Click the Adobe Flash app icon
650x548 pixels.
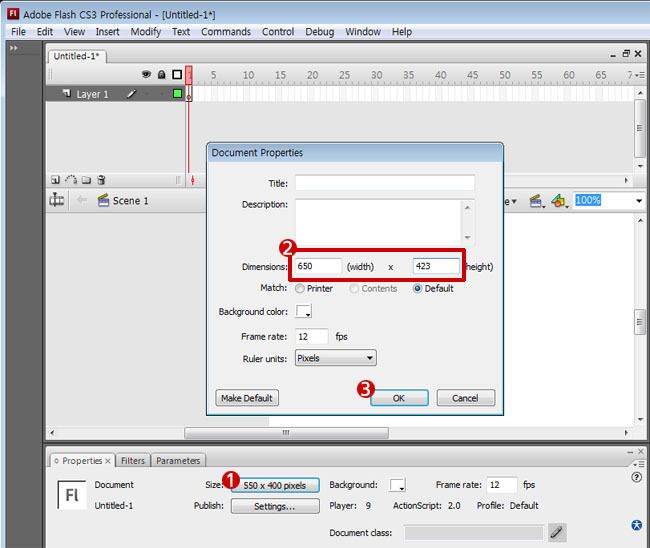(13, 14)
